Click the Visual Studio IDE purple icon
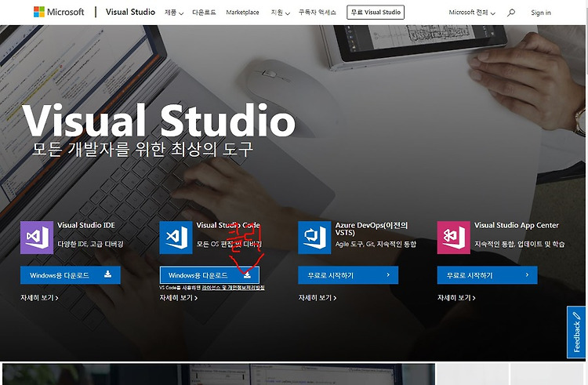The width and height of the screenshot is (588, 385). 37,238
